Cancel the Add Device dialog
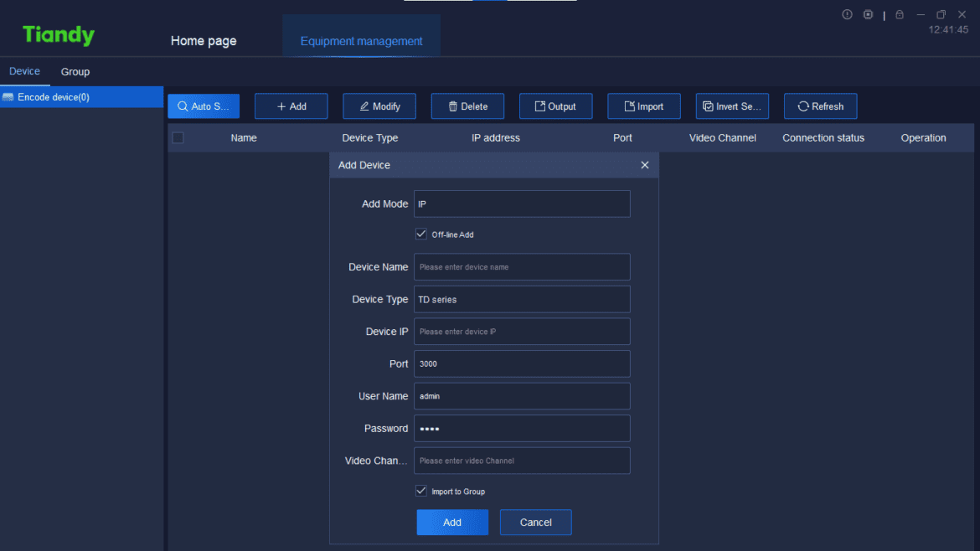 [535, 522]
